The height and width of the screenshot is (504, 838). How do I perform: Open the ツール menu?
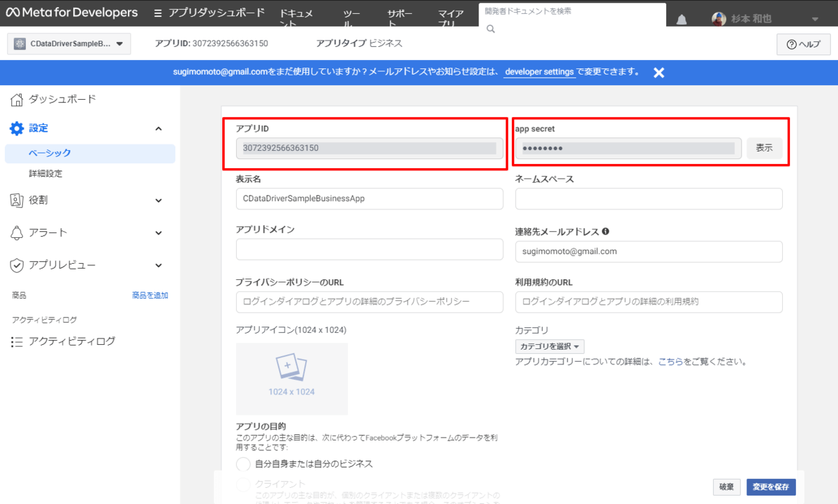pyautogui.click(x=353, y=19)
